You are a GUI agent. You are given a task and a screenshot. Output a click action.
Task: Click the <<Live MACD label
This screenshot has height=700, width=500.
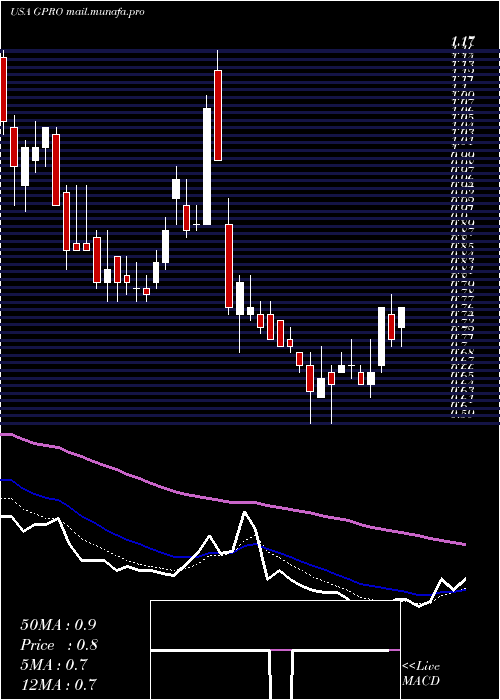tap(421, 674)
